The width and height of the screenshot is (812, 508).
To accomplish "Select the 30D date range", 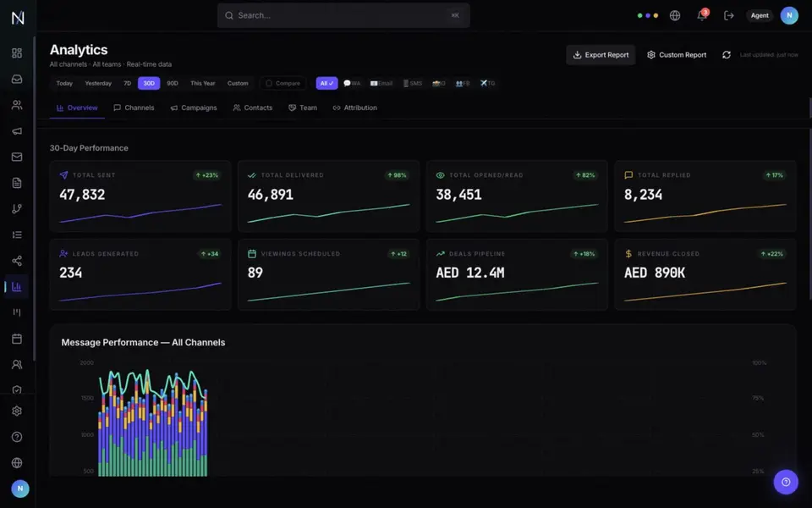I will tap(149, 83).
